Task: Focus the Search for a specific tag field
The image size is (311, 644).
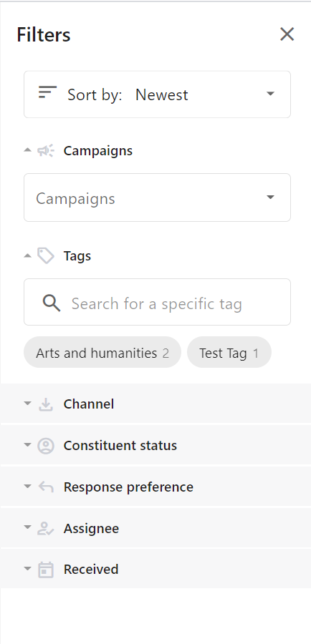Action: [157, 302]
